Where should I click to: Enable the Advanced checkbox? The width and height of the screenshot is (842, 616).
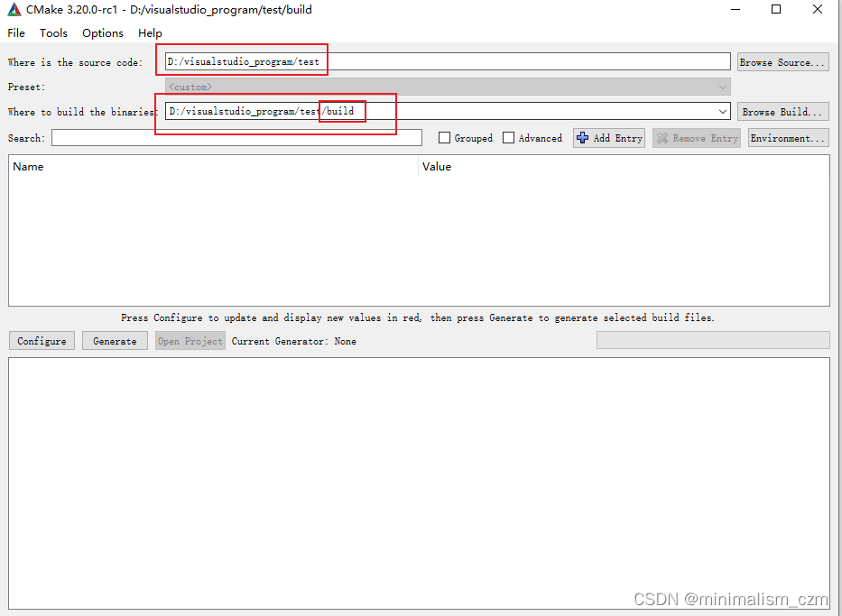(x=508, y=138)
